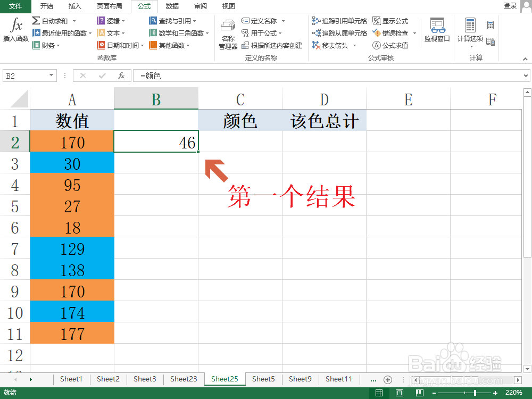Screen dimensions: 532x399
Task: Toggle Show Formulas (显示公式)
Action: (390, 21)
